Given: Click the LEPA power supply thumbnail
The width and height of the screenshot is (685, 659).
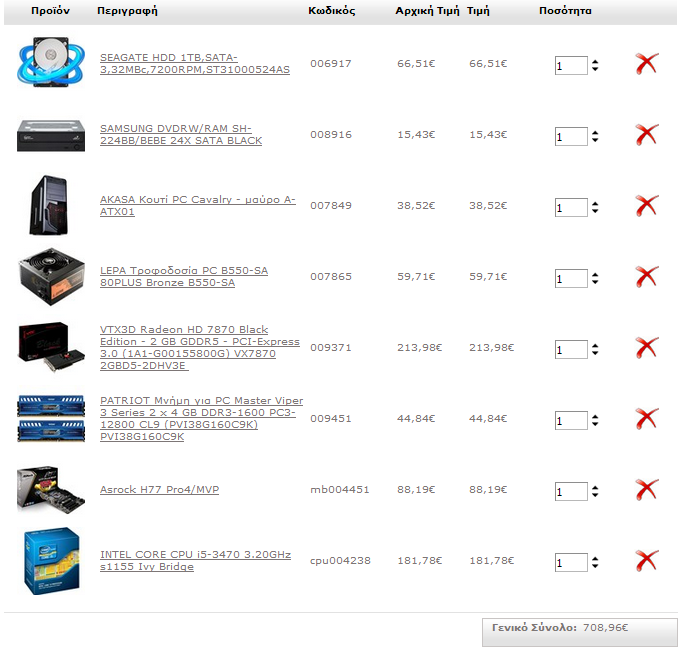Looking at the screenshot, I should (x=51, y=277).
